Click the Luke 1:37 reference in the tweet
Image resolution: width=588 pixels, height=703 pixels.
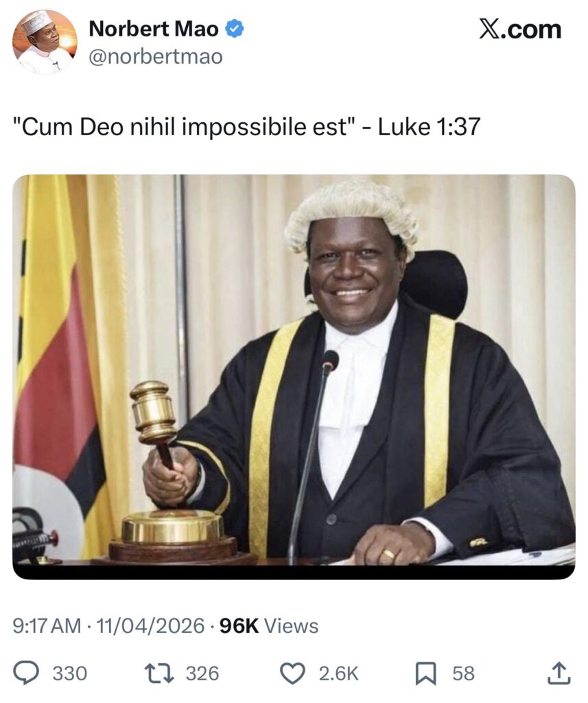pyautogui.click(x=429, y=127)
